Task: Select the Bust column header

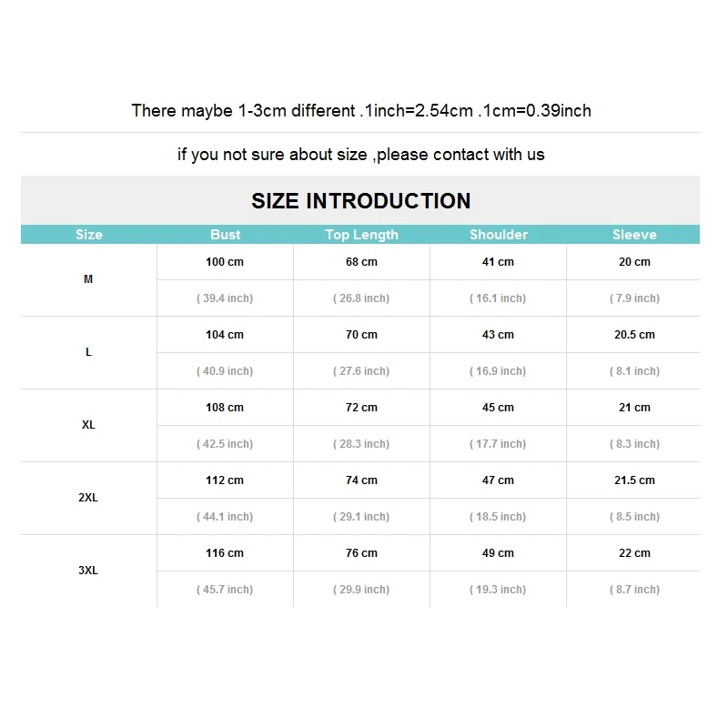Action: 225,235
